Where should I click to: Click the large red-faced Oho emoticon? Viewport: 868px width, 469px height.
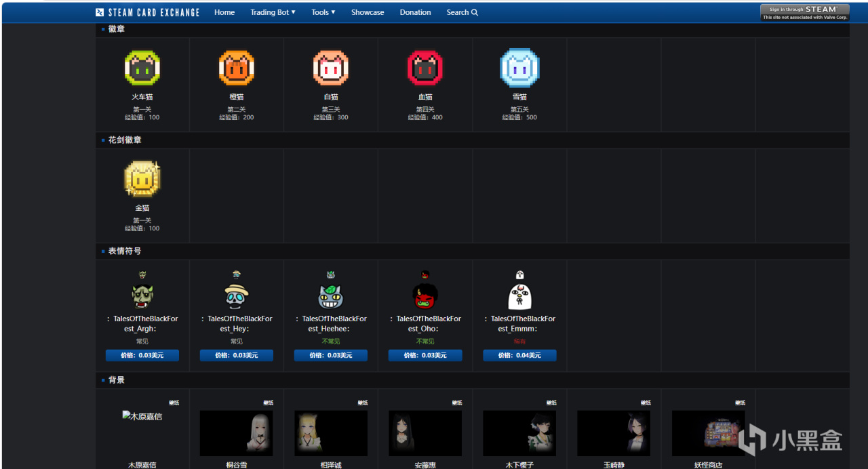(x=425, y=297)
